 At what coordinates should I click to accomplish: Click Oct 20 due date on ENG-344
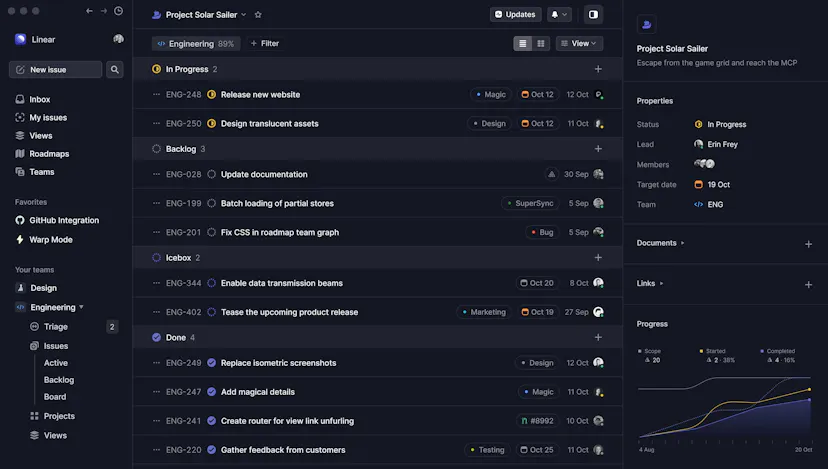click(x=537, y=283)
